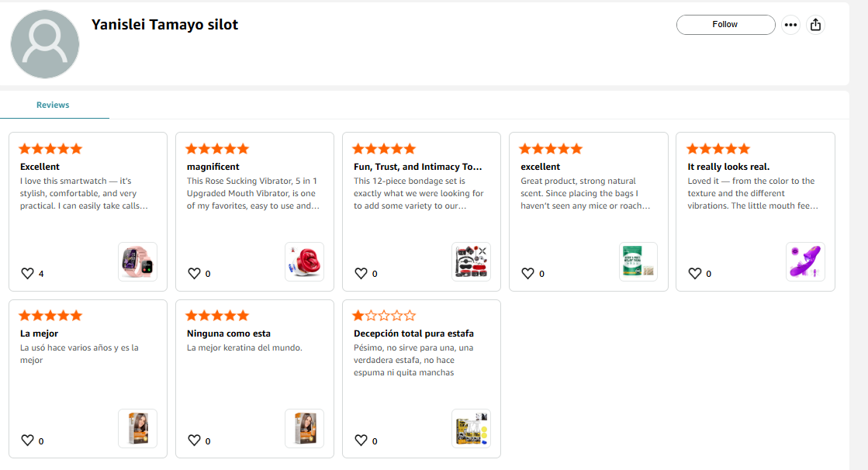
Task: Open the default profile avatar picture
Action: click(x=45, y=44)
